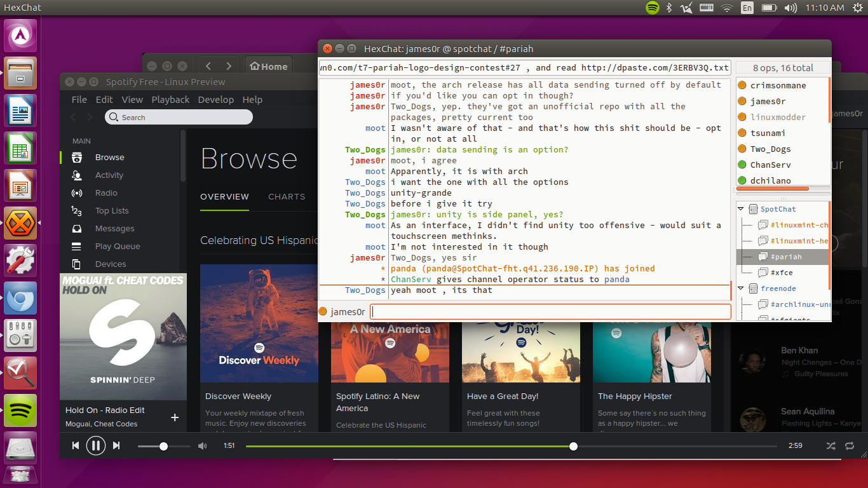Open Have a Great Day! playlist link
The image size is (868, 488).
click(503, 396)
